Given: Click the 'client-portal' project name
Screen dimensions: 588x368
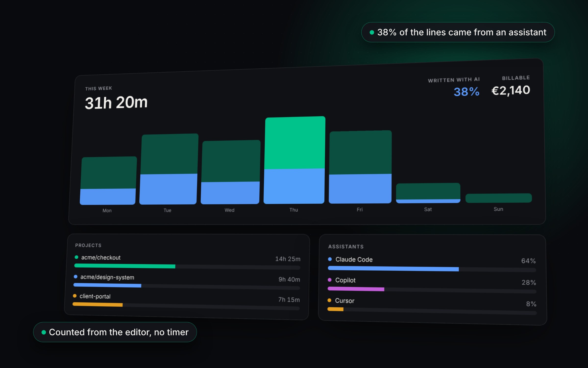Looking at the screenshot, I should tap(95, 296).
